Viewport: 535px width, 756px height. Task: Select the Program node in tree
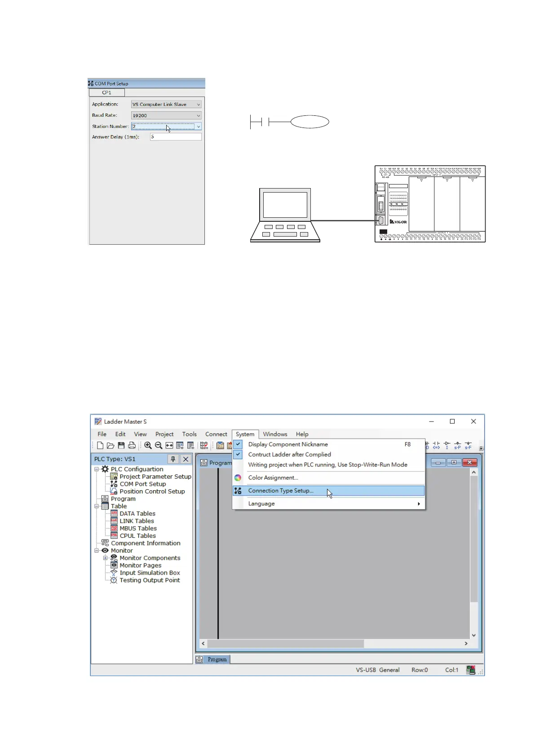point(123,499)
